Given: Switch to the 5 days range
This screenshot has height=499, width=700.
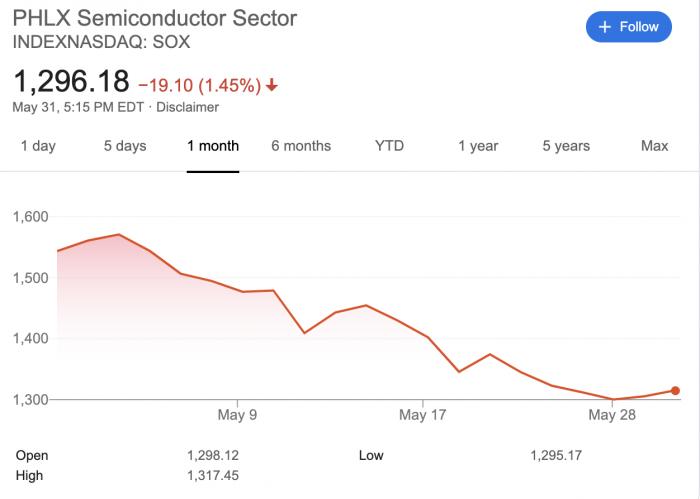Looking at the screenshot, I should (125, 146).
